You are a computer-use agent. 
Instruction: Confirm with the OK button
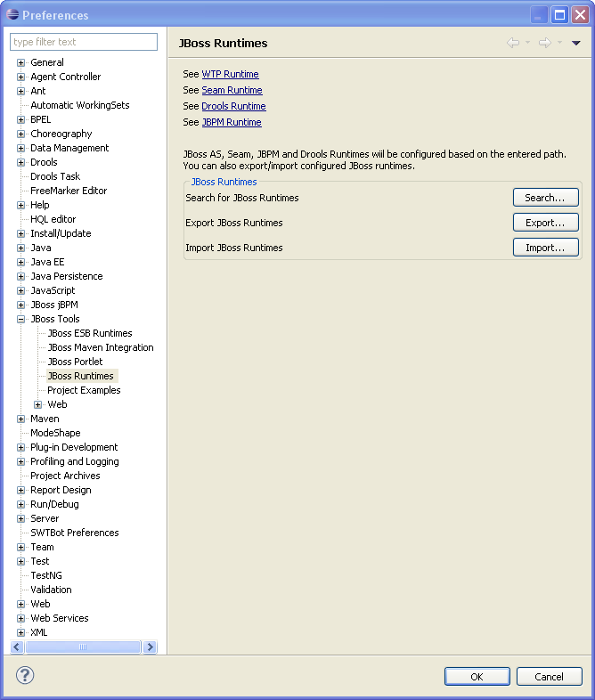(x=477, y=676)
